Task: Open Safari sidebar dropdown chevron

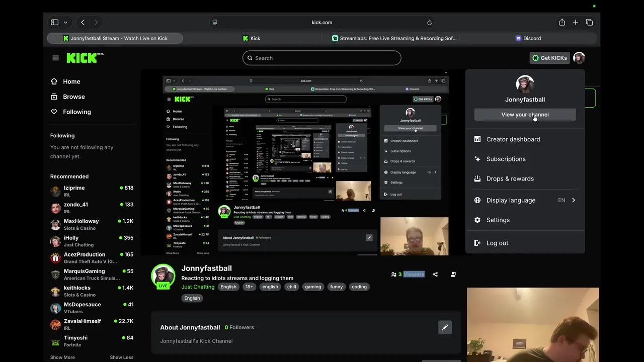Action: tap(65, 22)
